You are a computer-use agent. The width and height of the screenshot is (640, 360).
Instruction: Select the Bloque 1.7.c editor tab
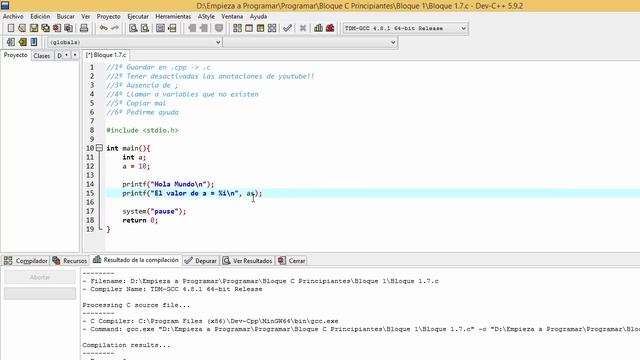[x=106, y=55]
